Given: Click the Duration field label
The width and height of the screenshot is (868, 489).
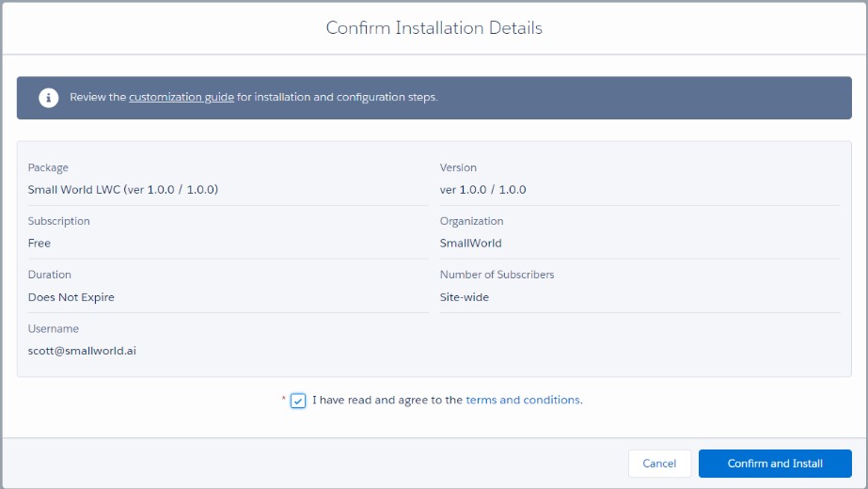Looking at the screenshot, I should [50, 275].
